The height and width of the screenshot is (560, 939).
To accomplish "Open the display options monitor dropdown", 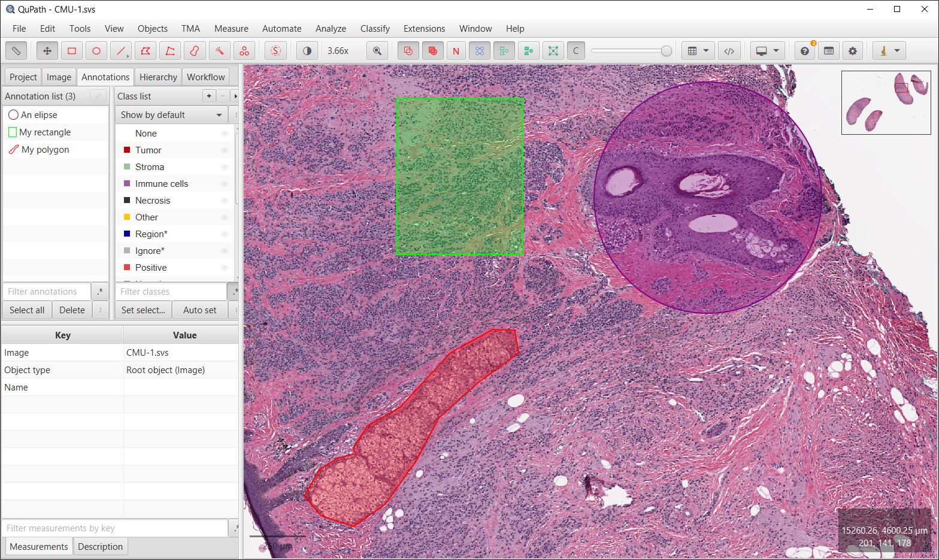I will pyautogui.click(x=767, y=51).
